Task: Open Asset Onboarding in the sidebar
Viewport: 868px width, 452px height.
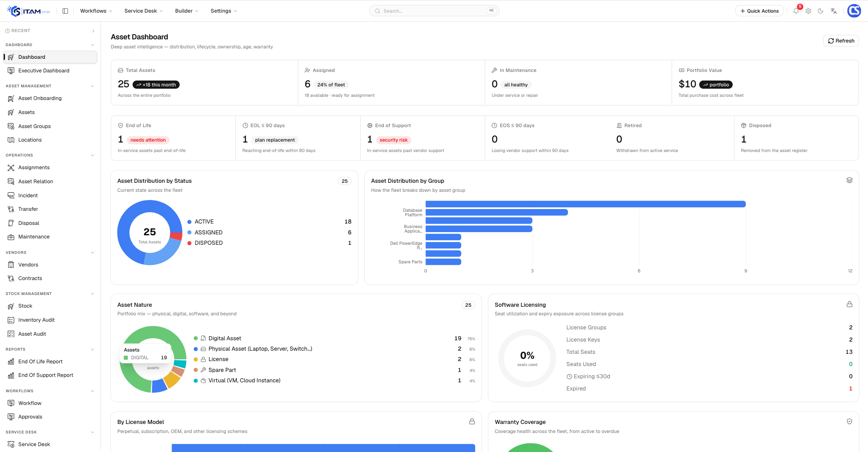Action: pos(50,98)
